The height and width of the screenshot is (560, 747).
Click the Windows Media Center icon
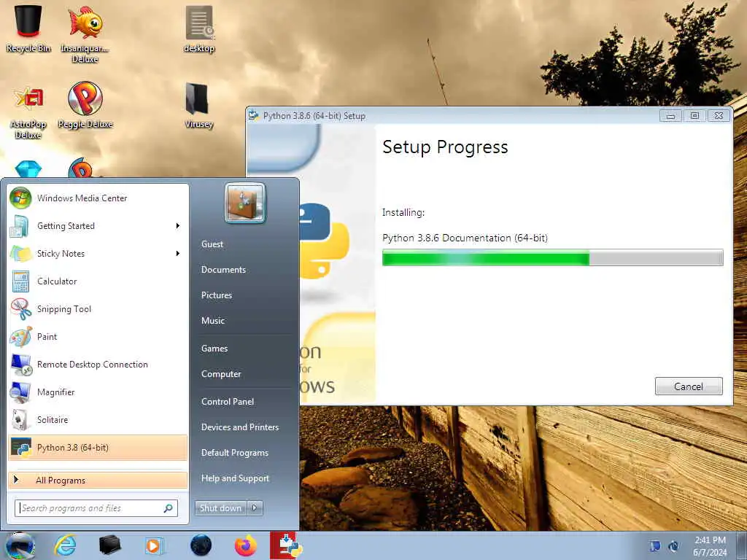[20, 198]
